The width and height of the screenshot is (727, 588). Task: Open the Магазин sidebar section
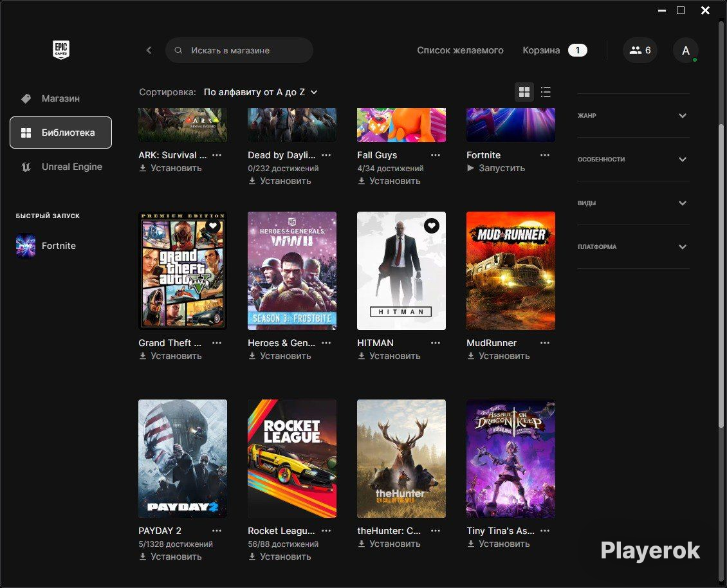coord(60,98)
